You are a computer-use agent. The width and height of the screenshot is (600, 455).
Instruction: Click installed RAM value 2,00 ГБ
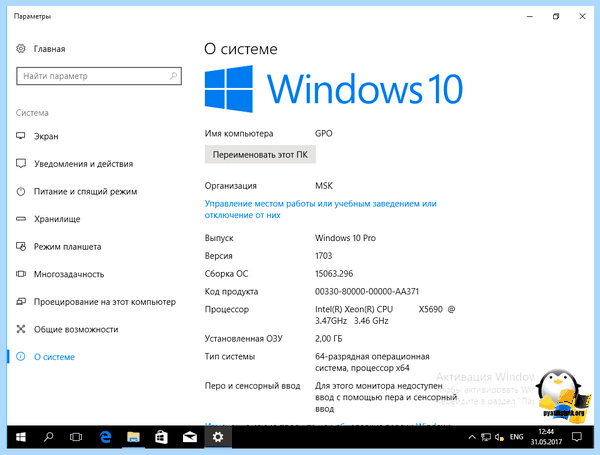pyautogui.click(x=328, y=339)
